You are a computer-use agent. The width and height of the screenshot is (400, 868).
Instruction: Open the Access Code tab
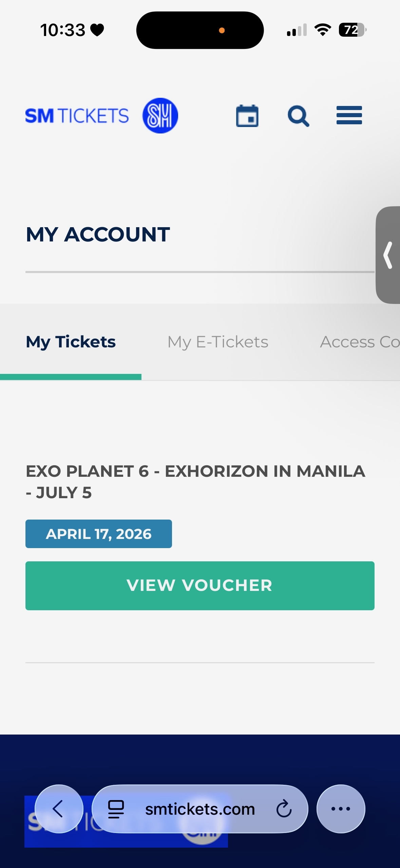coord(360,342)
